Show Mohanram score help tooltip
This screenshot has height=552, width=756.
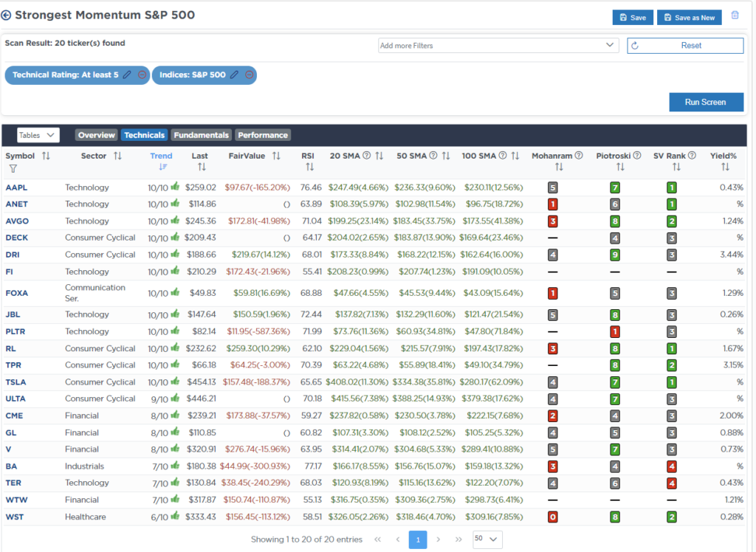(579, 155)
